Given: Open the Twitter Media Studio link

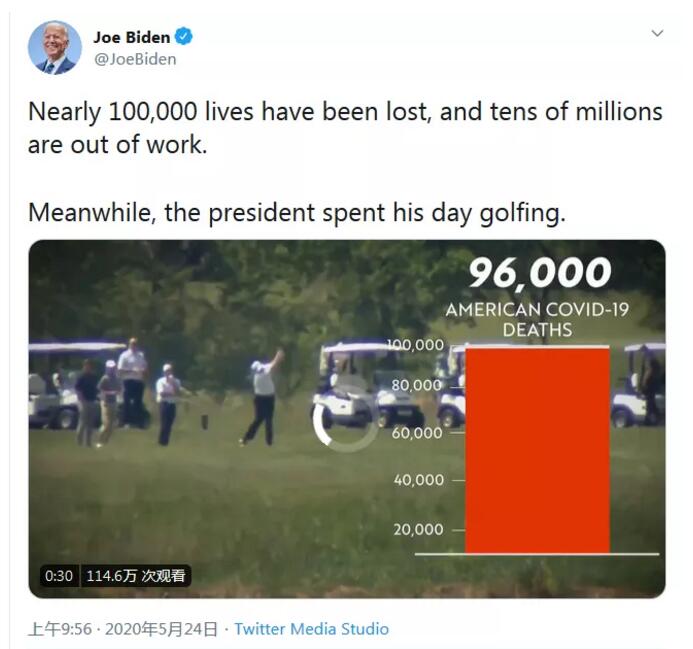Looking at the screenshot, I should click(311, 629).
